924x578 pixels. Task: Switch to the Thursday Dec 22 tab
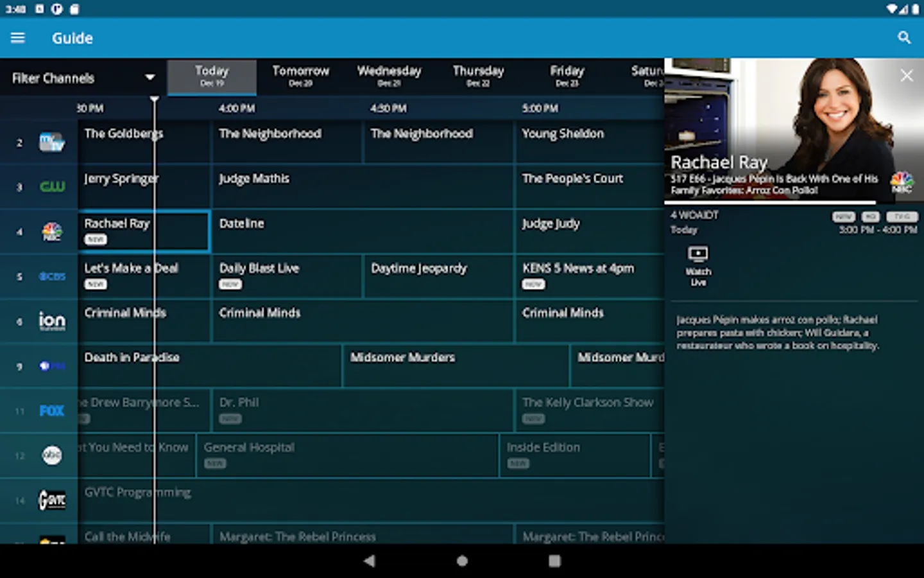pyautogui.click(x=478, y=77)
